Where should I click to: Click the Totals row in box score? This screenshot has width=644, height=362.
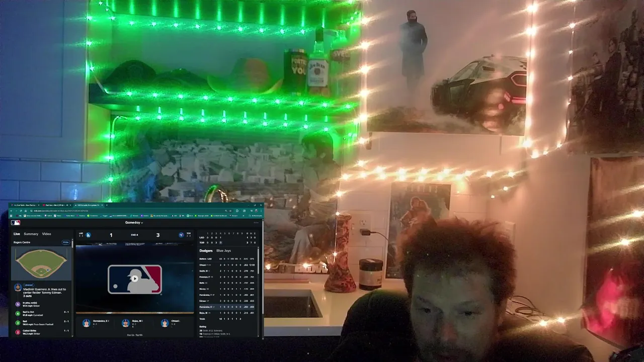[227, 319]
